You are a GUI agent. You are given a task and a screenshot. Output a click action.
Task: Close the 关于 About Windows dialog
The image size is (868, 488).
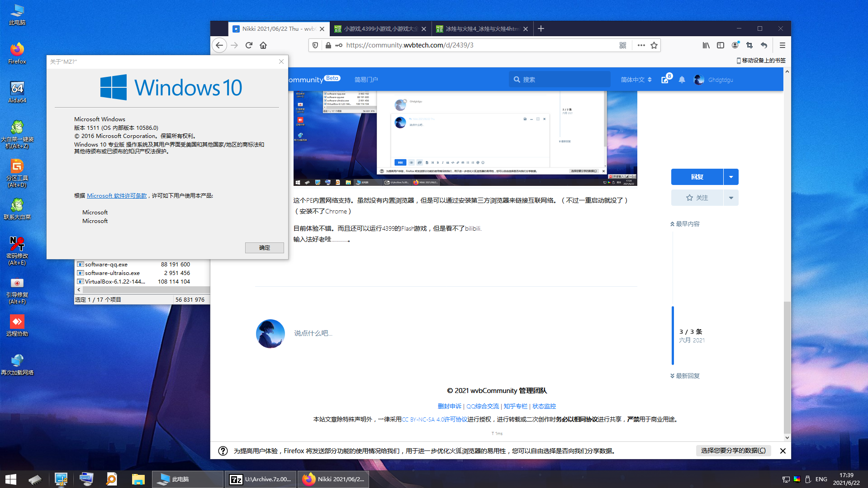pyautogui.click(x=281, y=62)
